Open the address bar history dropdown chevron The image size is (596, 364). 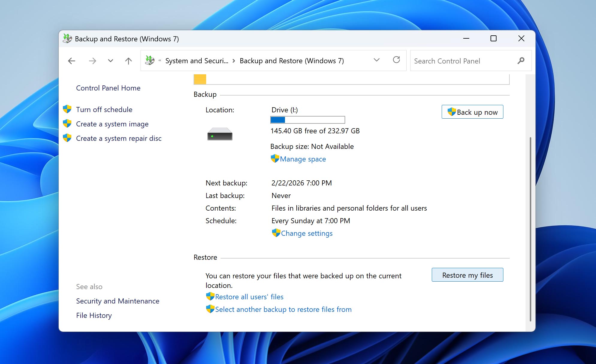point(376,60)
